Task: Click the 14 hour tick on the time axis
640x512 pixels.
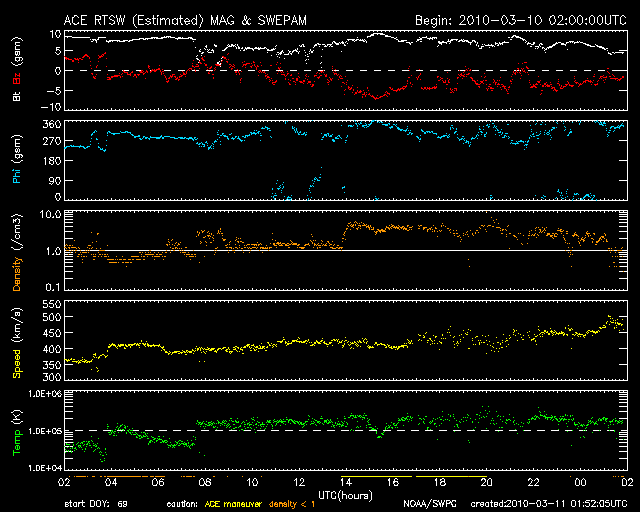Action: [345, 482]
